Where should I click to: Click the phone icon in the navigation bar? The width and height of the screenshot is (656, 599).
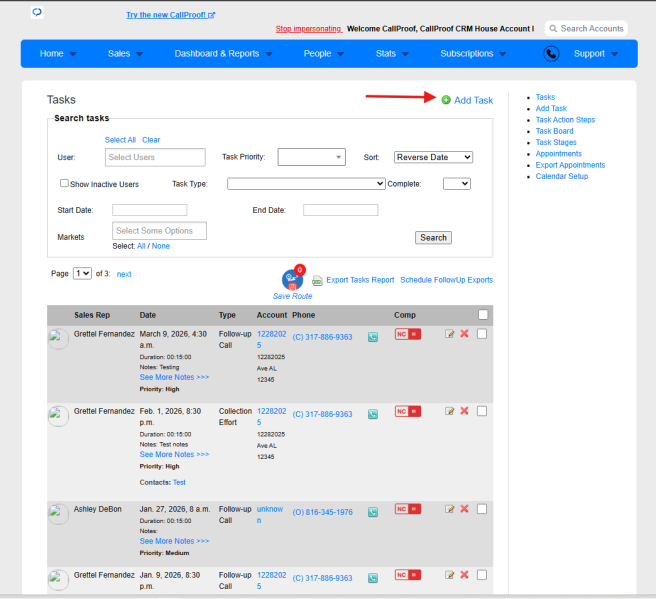(x=551, y=54)
